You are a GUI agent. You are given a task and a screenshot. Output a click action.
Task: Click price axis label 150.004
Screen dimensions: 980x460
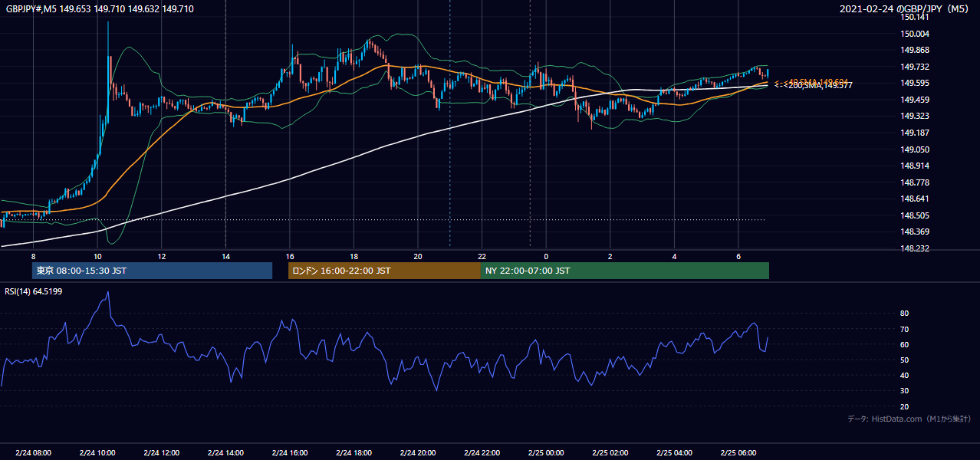(915, 34)
